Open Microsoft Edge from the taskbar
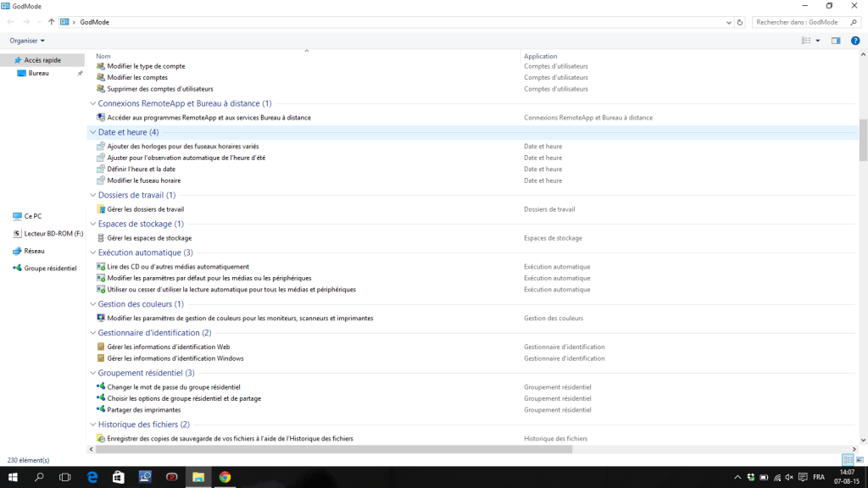868x488 pixels. (x=93, y=477)
